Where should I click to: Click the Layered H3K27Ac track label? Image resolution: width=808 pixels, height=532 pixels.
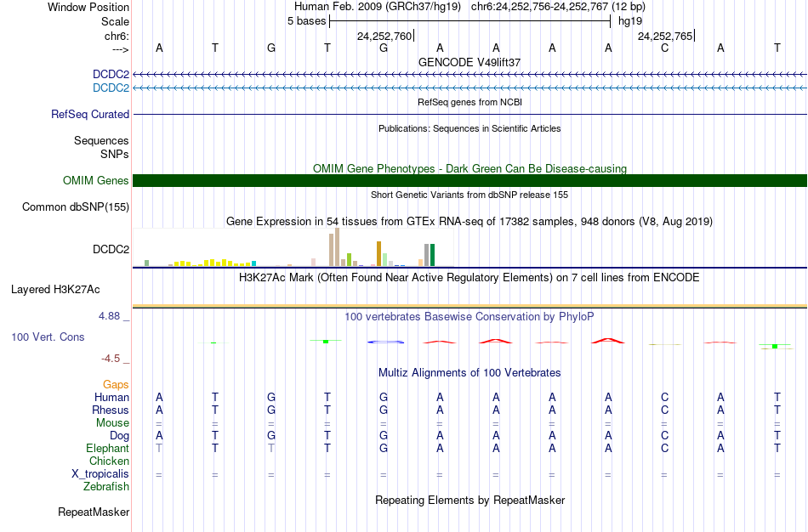[x=55, y=290]
